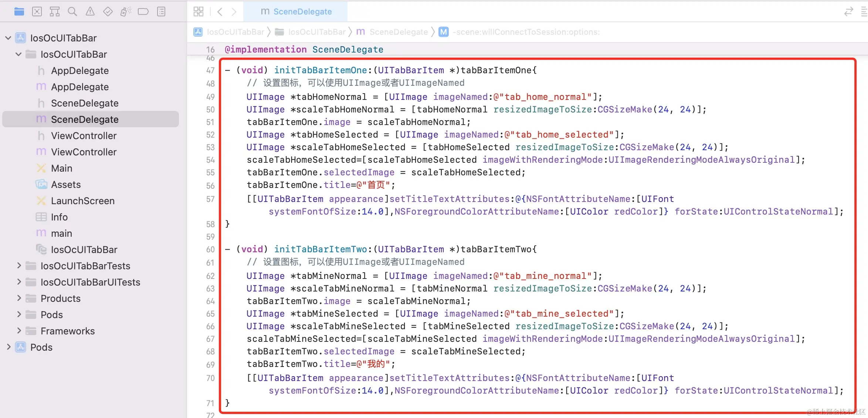The height and width of the screenshot is (418, 868).
Task: Expand the IosOcUITabBarTests folder
Action: 19,266
